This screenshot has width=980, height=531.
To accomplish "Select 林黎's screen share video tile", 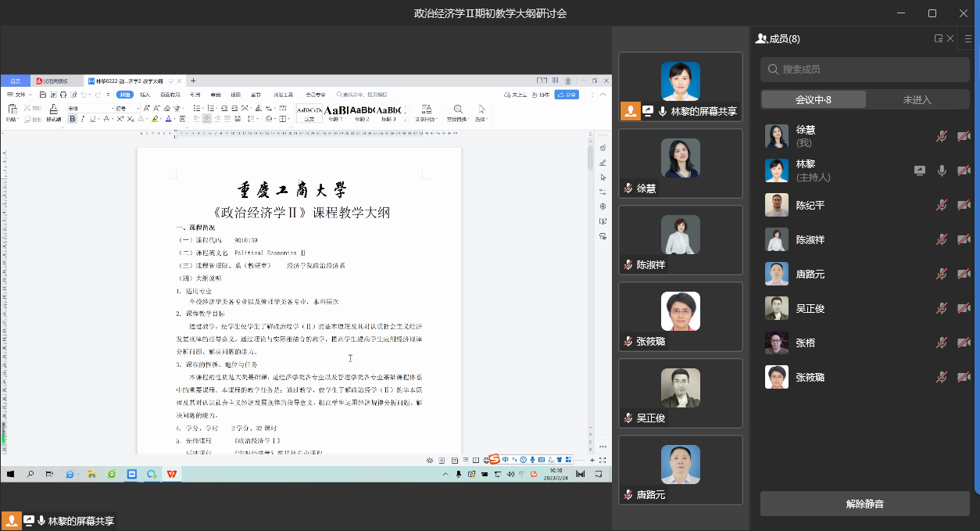I will [680, 88].
